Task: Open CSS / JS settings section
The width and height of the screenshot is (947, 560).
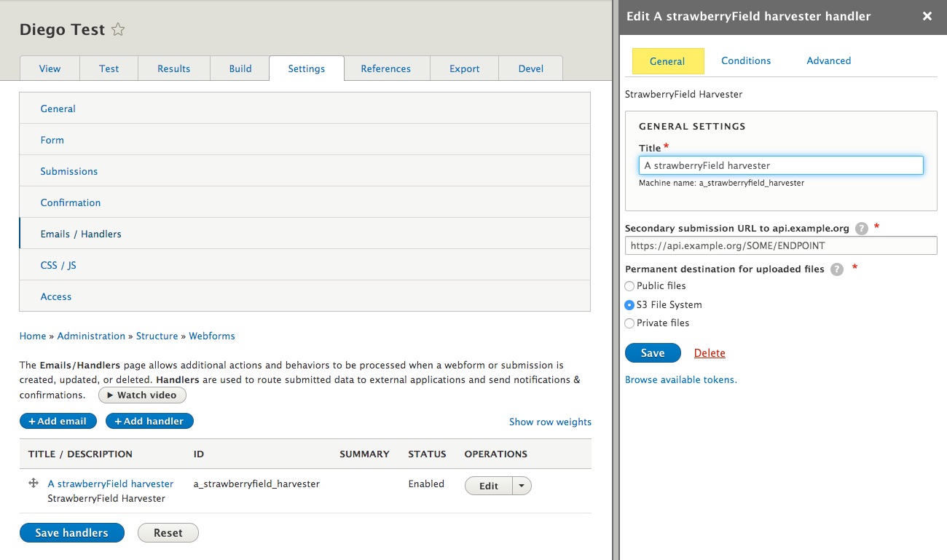Action: [58, 265]
